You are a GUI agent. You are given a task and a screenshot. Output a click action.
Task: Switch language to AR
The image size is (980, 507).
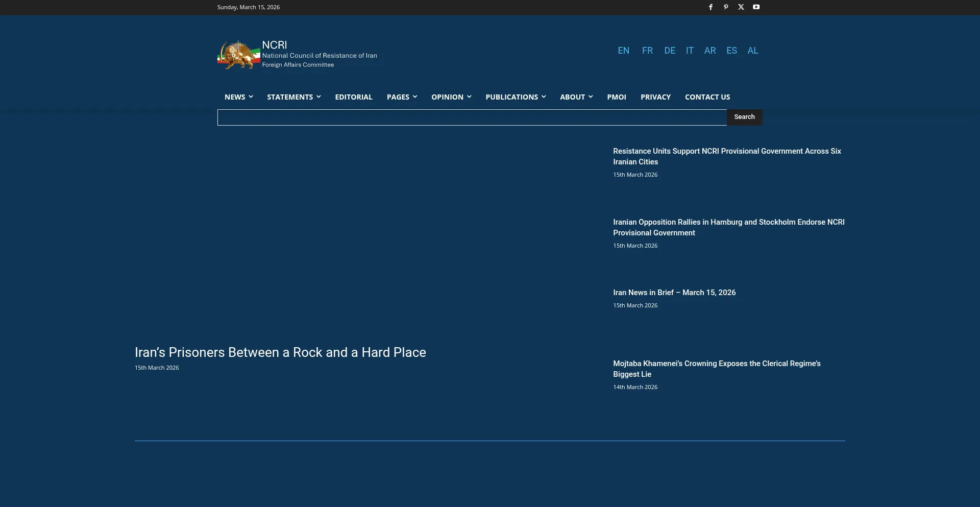pyautogui.click(x=710, y=51)
